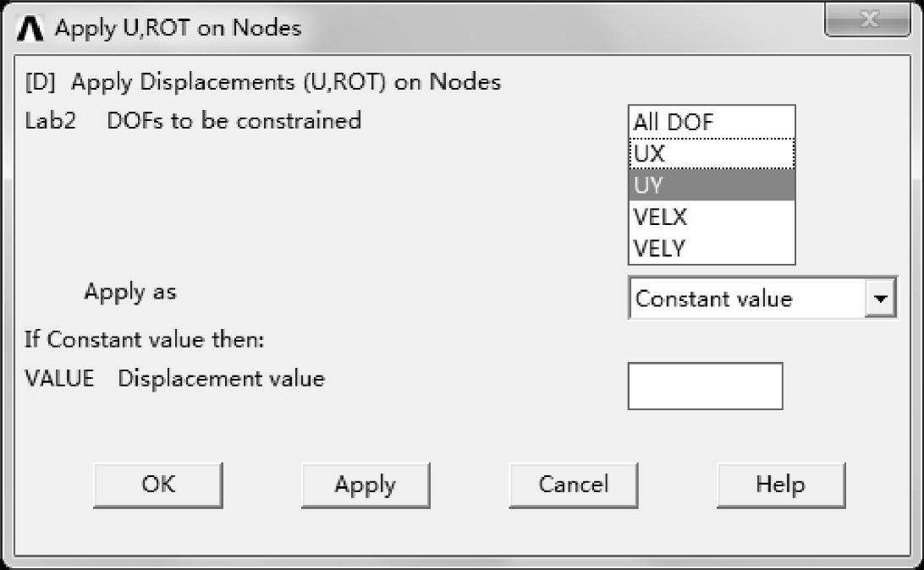The height and width of the screenshot is (570, 924).
Task: Click the 'DOFs to be constrained' label
Action: [234, 121]
